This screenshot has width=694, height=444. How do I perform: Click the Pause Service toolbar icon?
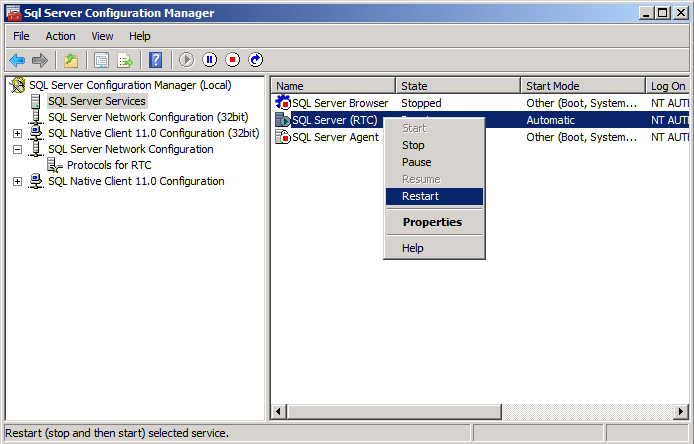coord(209,60)
